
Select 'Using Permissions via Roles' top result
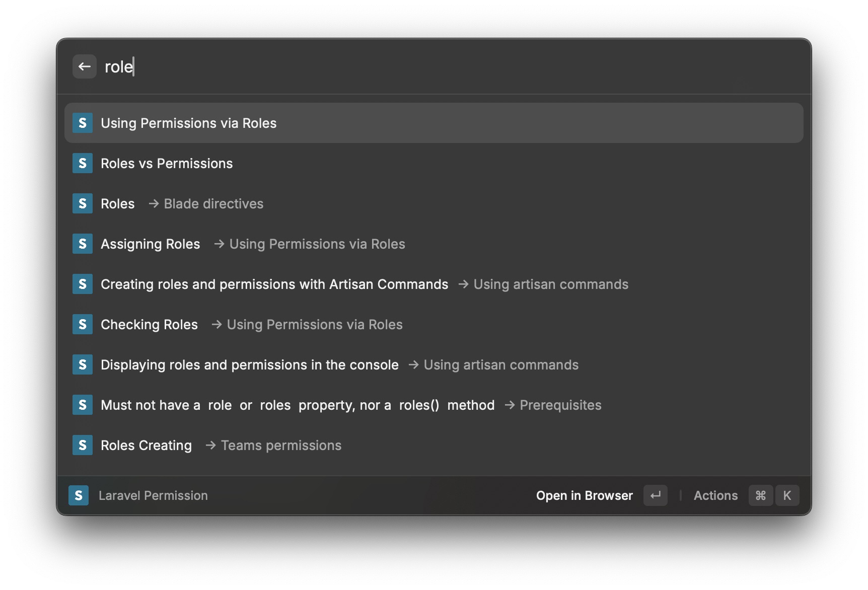[x=434, y=123]
